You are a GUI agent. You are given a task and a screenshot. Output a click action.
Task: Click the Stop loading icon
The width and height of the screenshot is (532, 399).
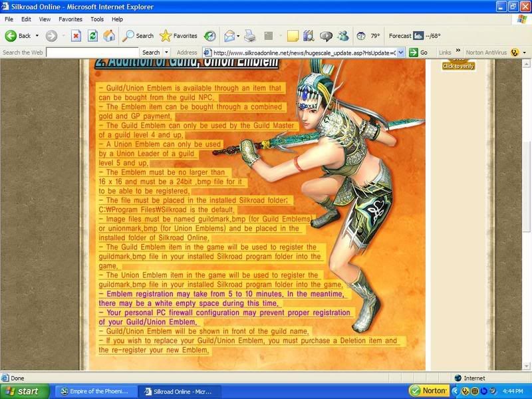coord(76,36)
